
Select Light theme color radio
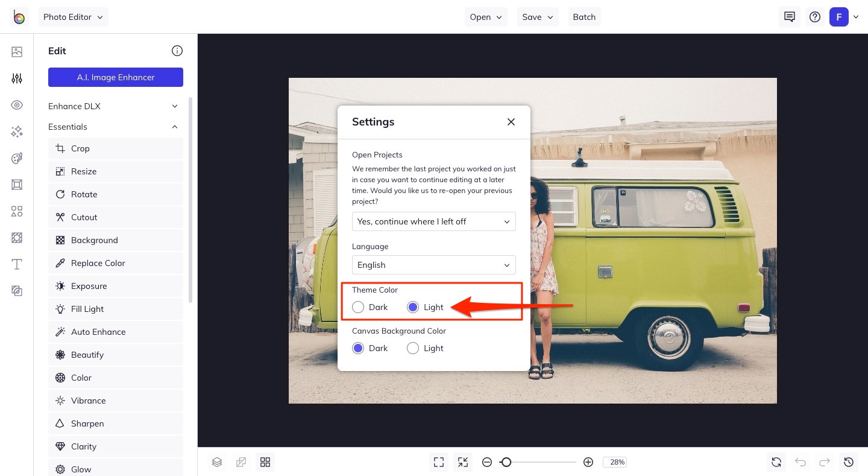[x=413, y=307]
